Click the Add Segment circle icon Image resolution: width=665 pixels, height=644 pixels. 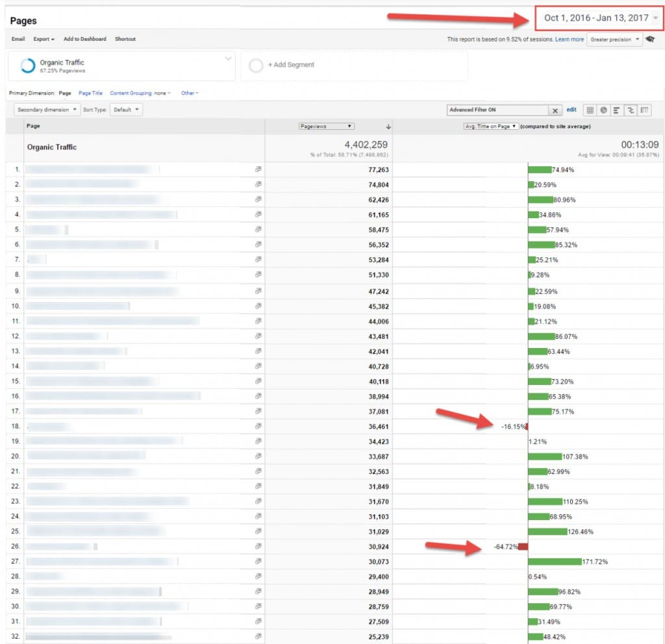pos(256,66)
